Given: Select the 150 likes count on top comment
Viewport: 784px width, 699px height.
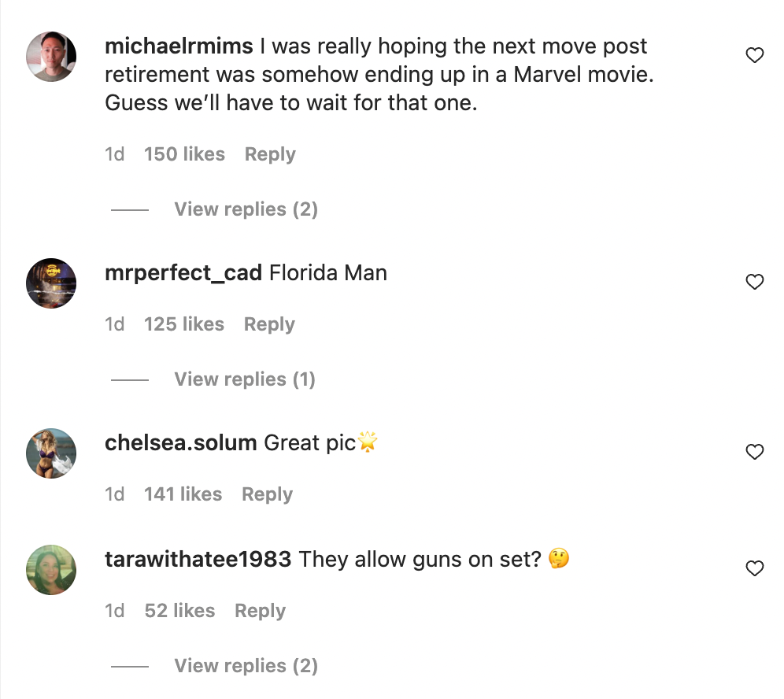Looking at the screenshot, I should [184, 153].
